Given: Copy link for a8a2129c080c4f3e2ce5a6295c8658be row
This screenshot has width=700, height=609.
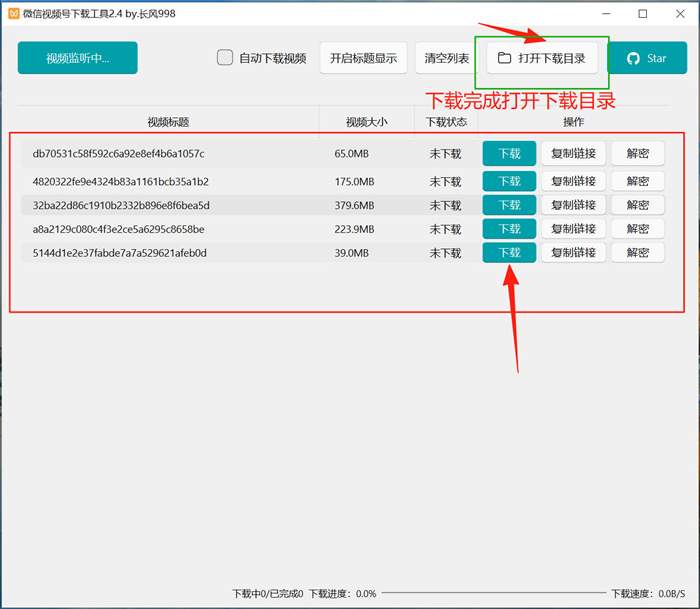Looking at the screenshot, I should [574, 229].
